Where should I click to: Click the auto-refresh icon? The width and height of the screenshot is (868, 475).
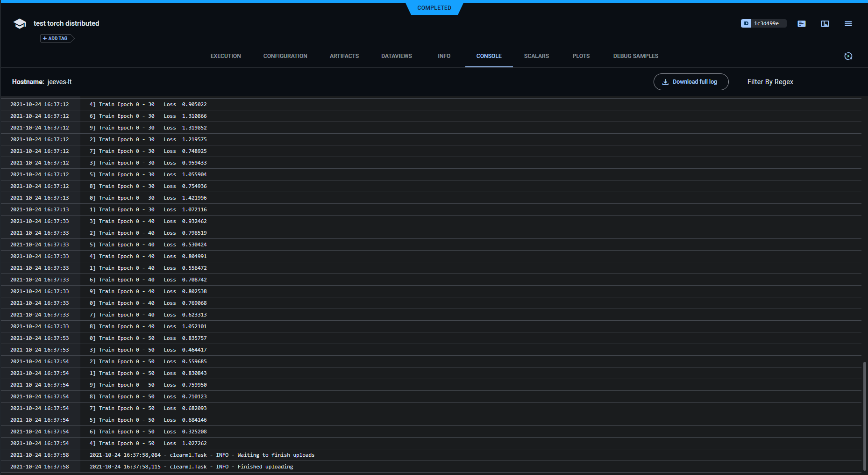[848, 56]
